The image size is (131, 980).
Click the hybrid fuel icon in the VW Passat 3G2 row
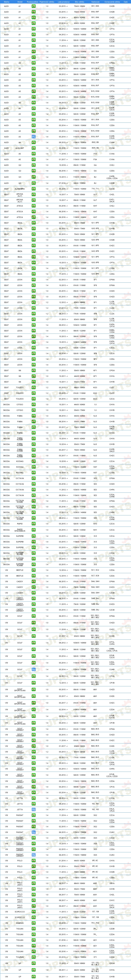[x=34, y=832]
